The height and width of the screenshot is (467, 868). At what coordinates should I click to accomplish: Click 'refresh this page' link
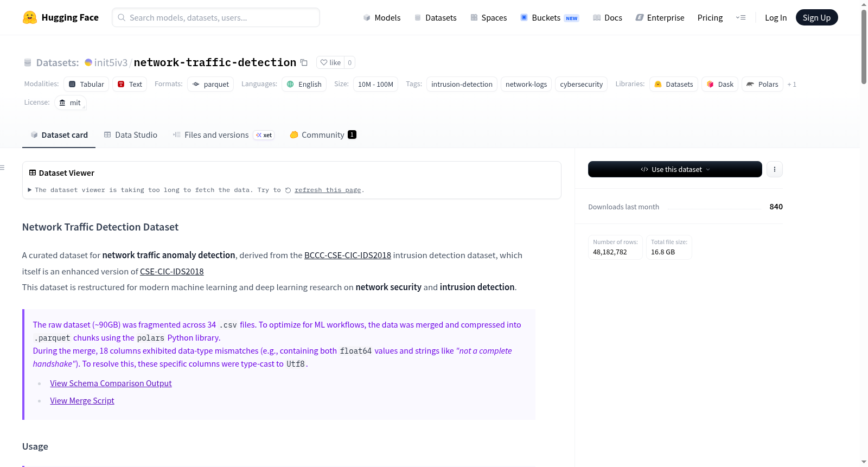pos(328,190)
